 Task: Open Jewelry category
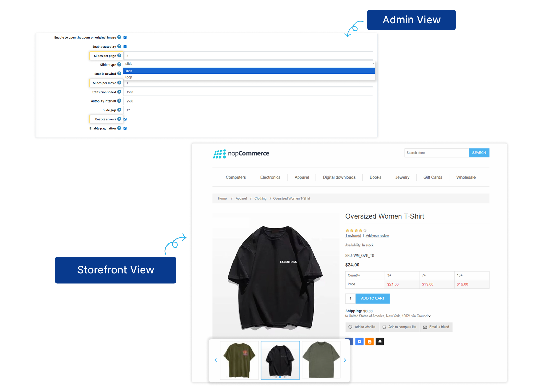pos(402,177)
